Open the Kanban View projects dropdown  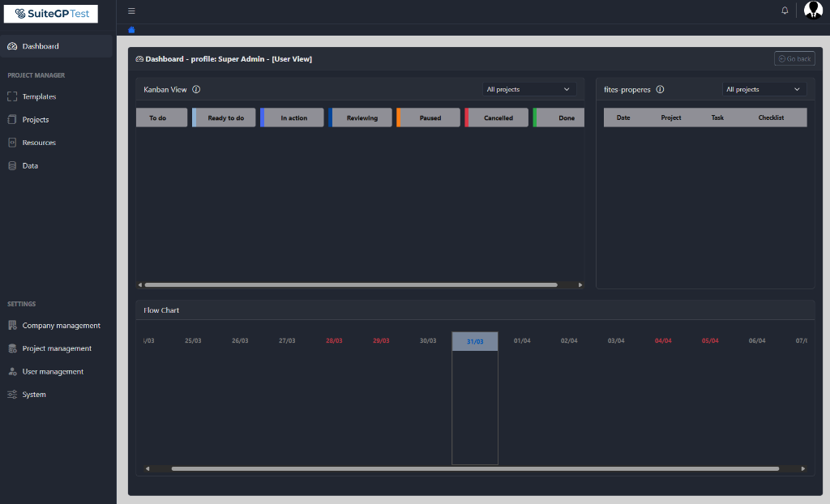point(528,89)
